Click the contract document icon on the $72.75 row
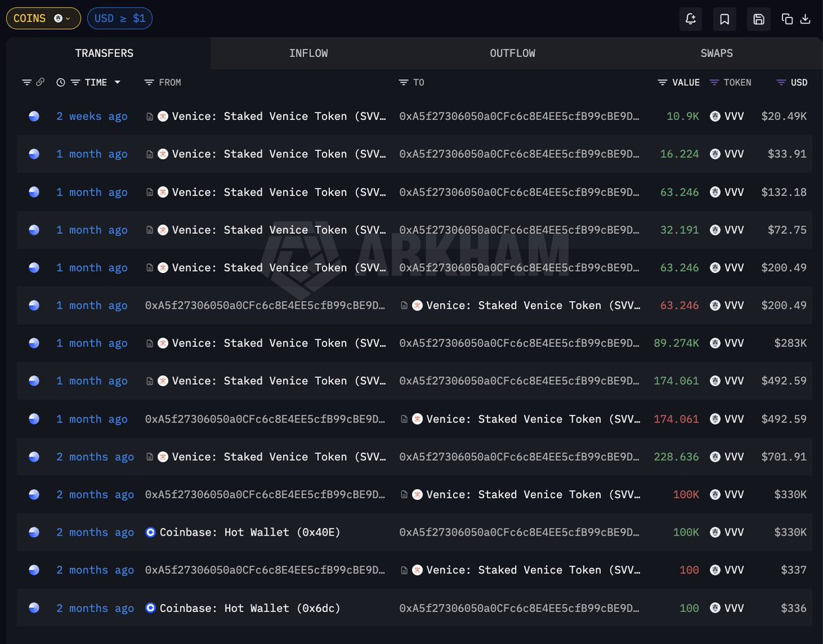Viewport: 823px width, 644px height. pyautogui.click(x=150, y=230)
